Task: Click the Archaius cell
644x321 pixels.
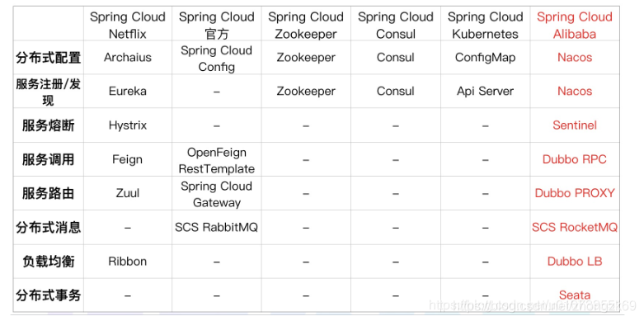Action: 127,57
